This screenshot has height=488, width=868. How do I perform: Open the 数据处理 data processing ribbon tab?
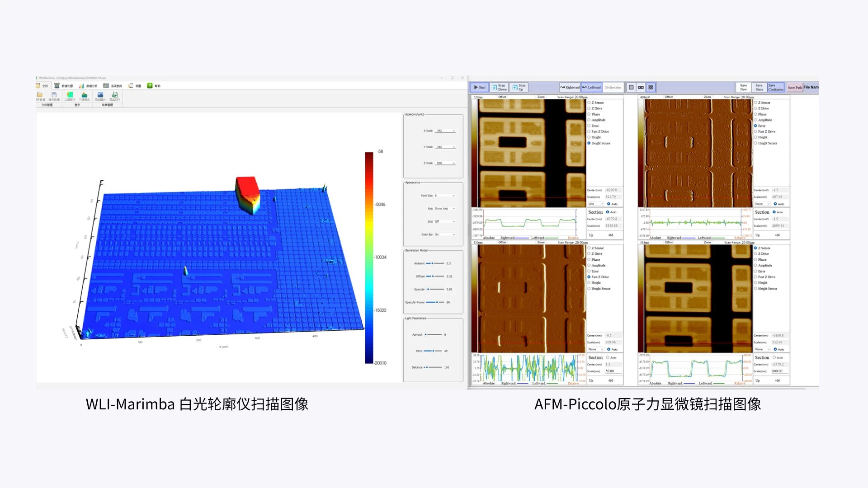[x=63, y=86]
